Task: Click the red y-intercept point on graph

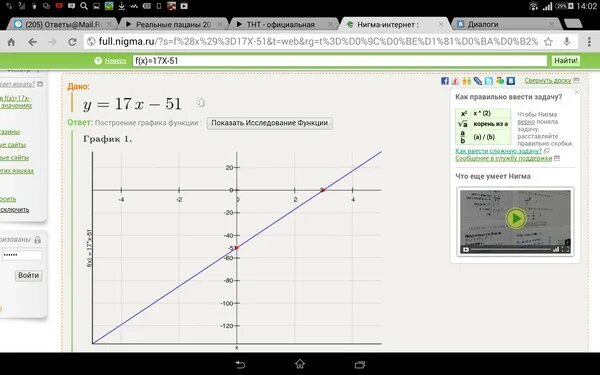Action: click(x=236, y=248)
